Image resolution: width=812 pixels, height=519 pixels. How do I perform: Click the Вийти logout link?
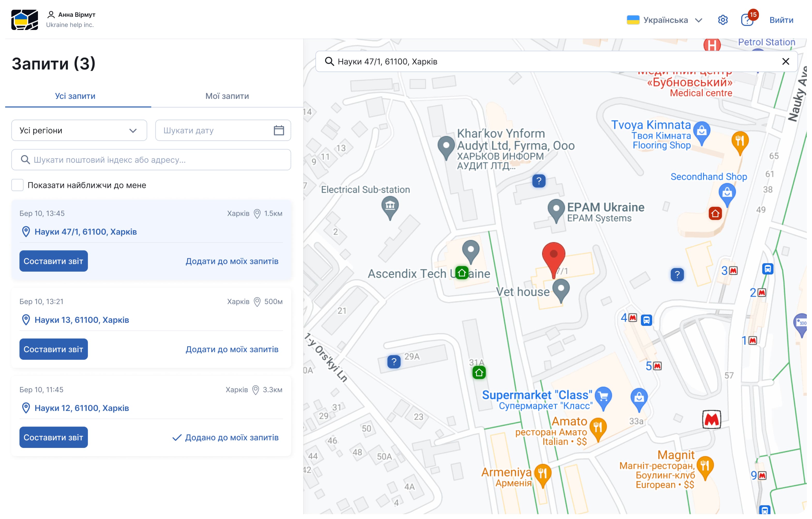[x=781, y=20]
